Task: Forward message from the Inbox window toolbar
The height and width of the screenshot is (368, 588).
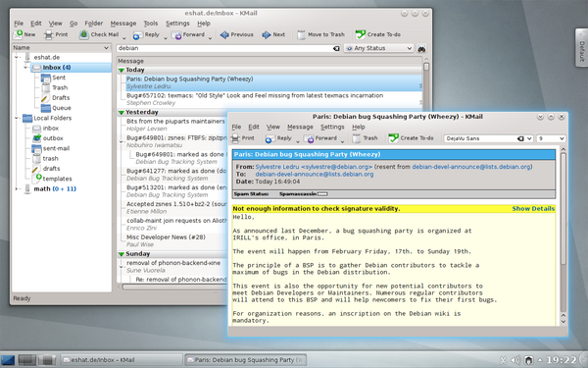Action: coord(188,34)
